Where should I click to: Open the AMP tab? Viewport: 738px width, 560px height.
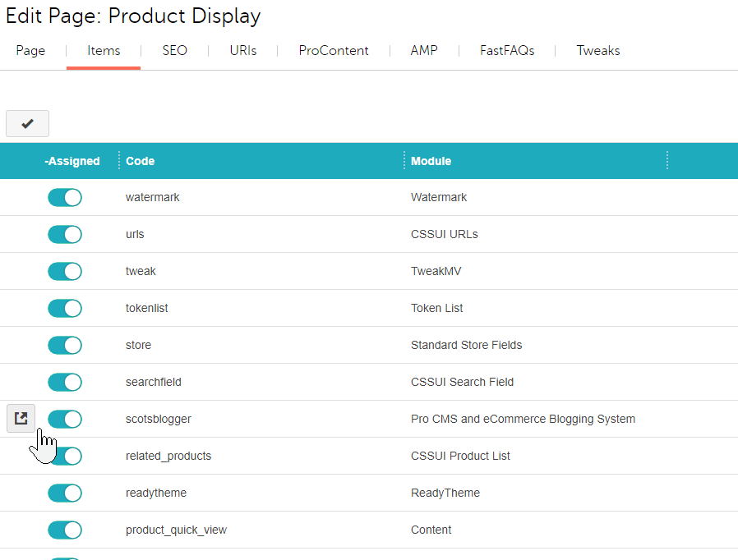pyautogui.click(x=424, y=51)
